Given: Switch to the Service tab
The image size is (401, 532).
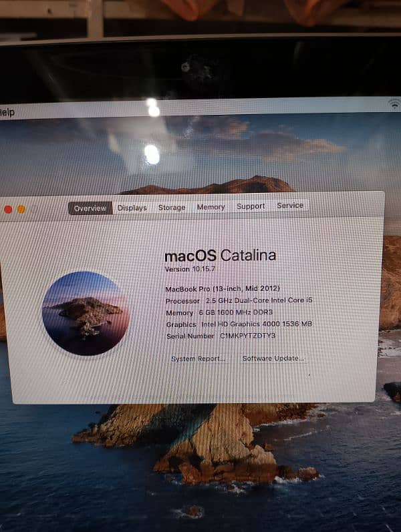Looking at the screenshot, I should [290, 206].
